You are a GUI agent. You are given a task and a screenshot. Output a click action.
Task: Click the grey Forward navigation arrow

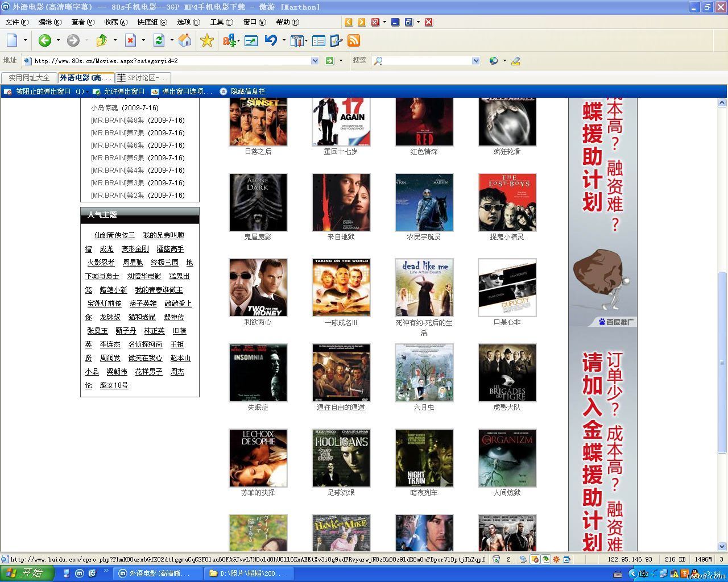(x=73, y=40)
